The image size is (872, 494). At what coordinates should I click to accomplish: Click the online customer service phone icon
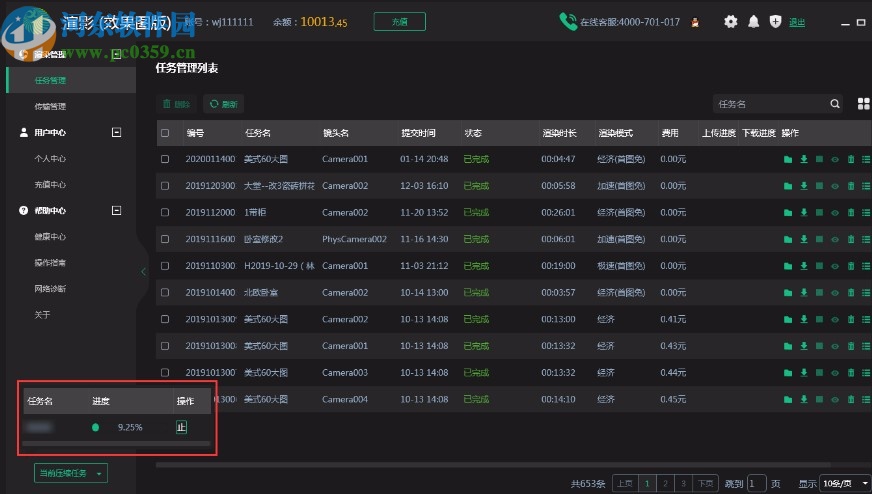coord(568,22)
